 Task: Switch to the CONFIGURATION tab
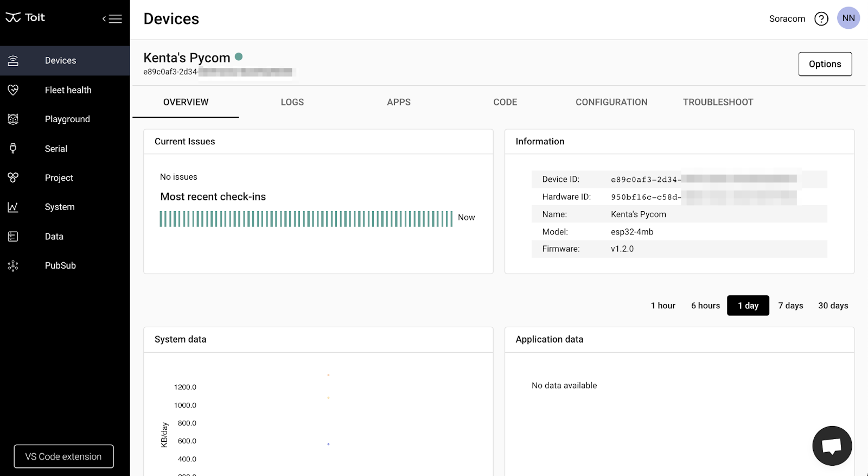tap(611, 102)
